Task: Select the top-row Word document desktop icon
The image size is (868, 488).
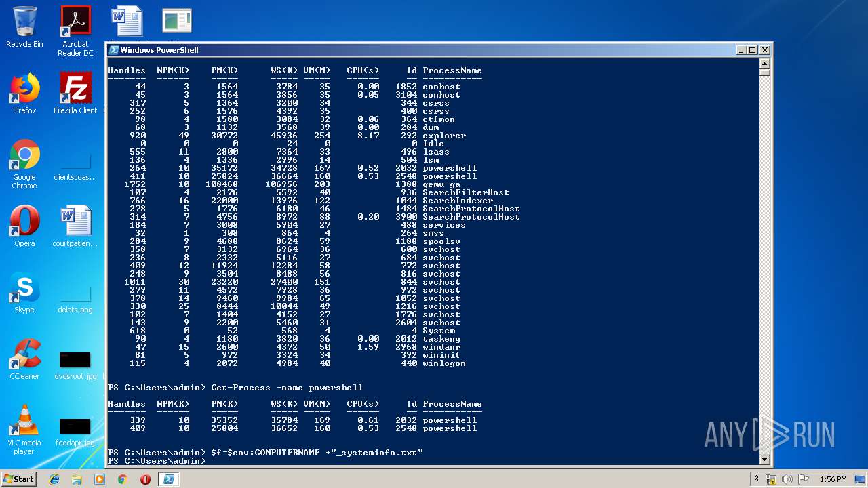Action: 127,21
